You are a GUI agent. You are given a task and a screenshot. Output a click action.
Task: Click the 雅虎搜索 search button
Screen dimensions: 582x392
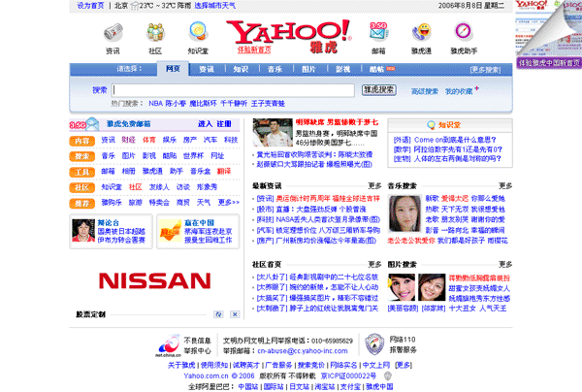click(379, 90)
